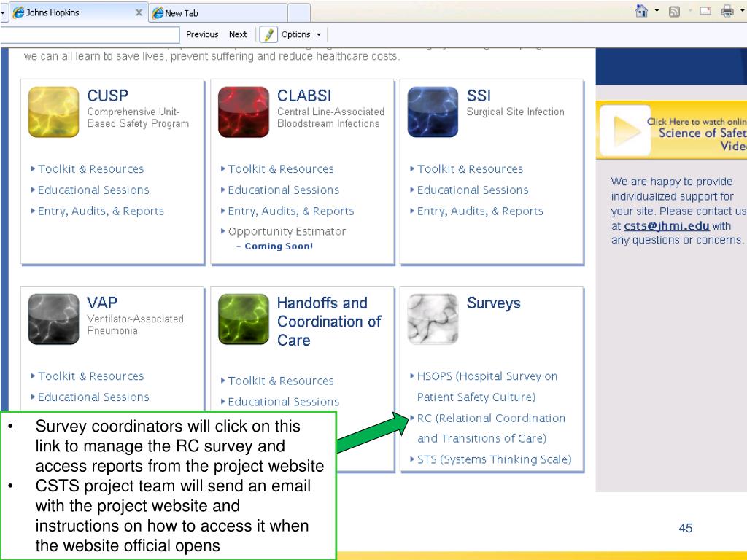747x560 pixels.
Task: Click the gray VAP program icon
Action: [x=53, y=319]
